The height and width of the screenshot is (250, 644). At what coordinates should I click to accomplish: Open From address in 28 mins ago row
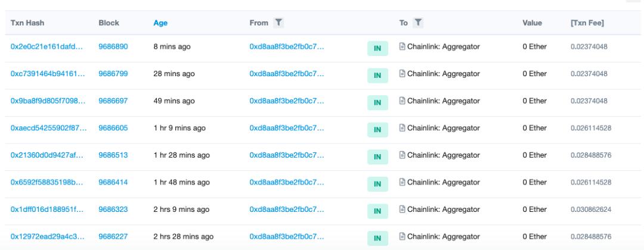pos(287,74)
